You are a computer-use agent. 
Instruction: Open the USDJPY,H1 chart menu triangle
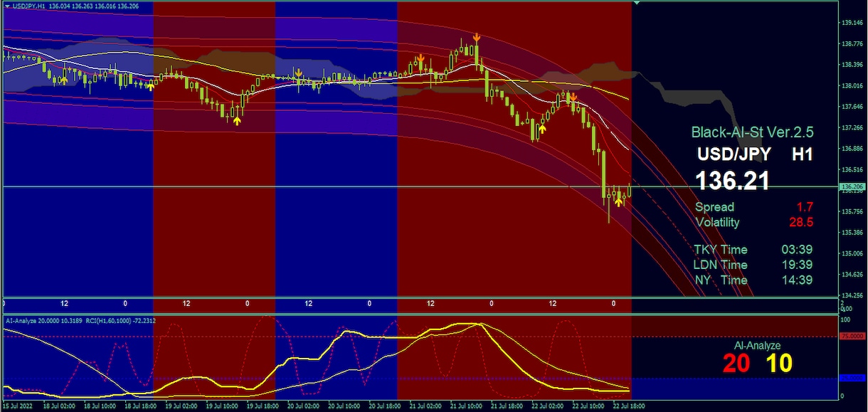click(x=6, y=6)
